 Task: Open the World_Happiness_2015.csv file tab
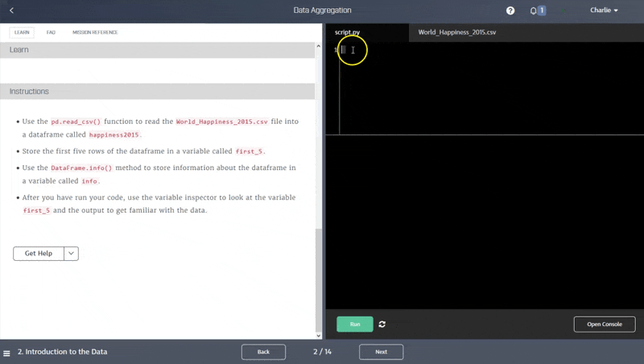point(456,32)
